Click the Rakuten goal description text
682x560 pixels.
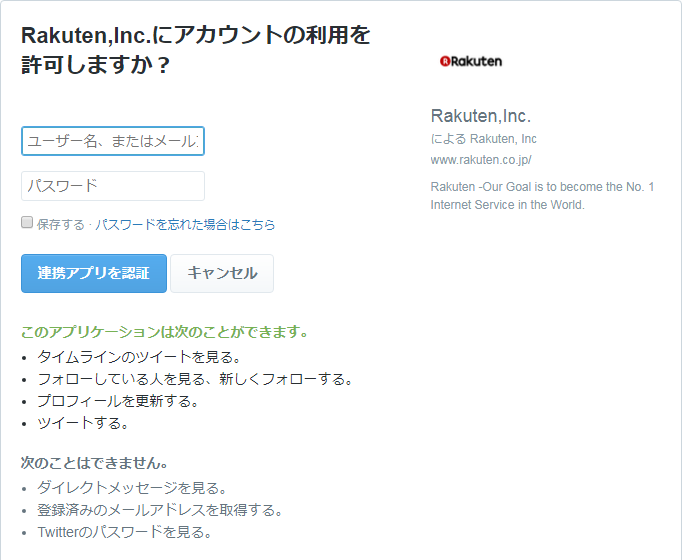pyautogui.click(x=542, y=196)
